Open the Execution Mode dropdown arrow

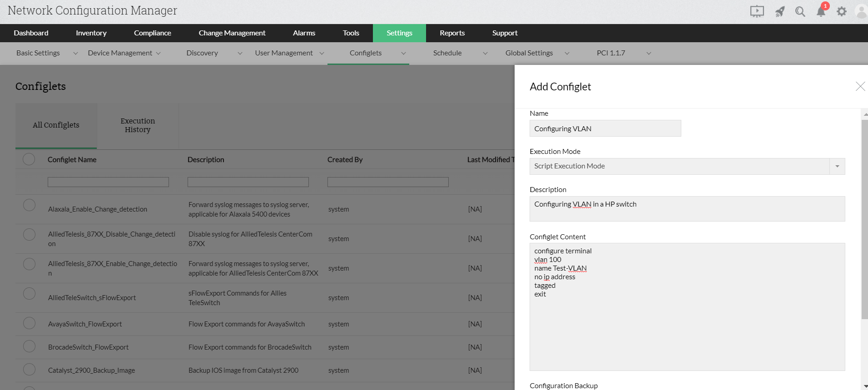coord(837,166)
